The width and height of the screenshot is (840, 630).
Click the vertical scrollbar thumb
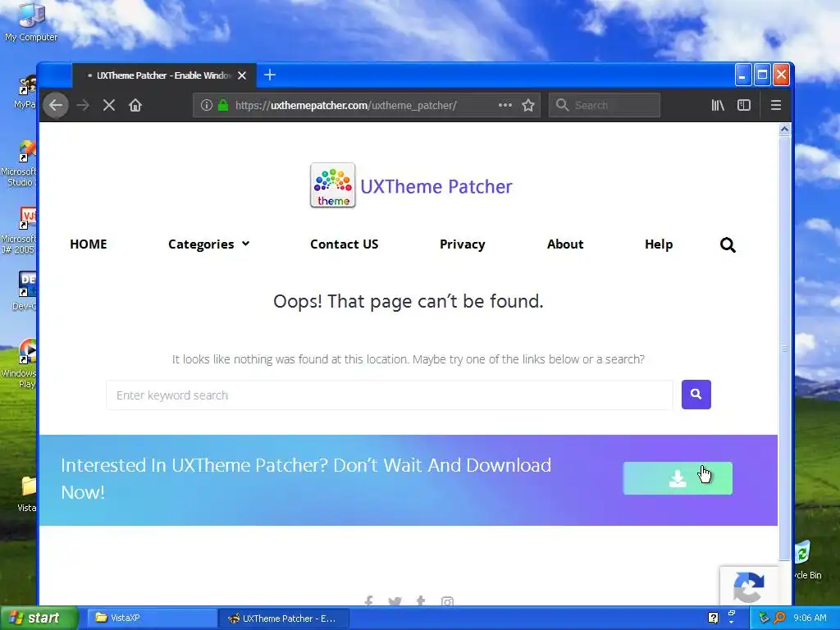pyautogui.click(x=784, y=348)
